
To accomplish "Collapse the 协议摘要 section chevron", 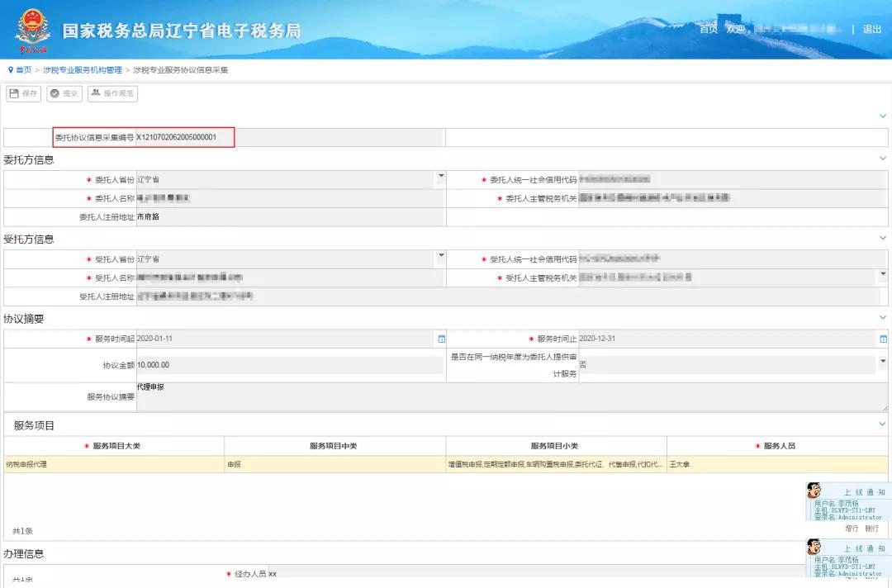I will coord(882,317).
